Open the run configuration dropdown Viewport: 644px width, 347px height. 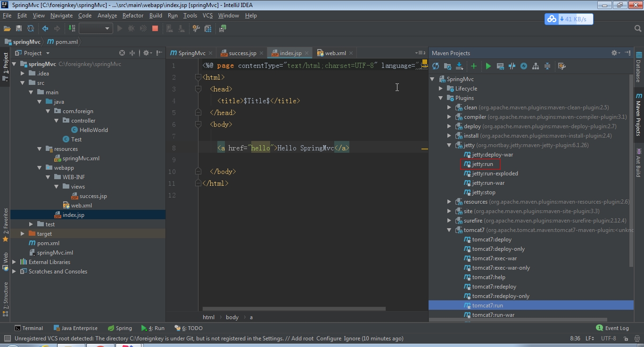click(96, 28)
